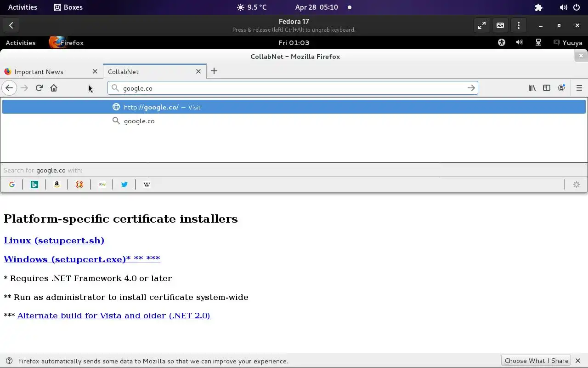This screenshot has height=368, width=588.
Task: Open guest volume icon in top bar
Action: 520,42
